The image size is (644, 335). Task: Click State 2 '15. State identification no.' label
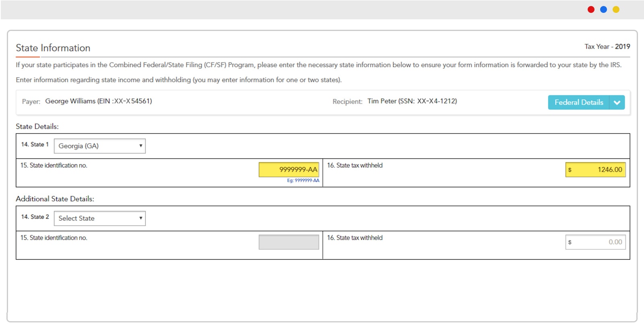54,238
